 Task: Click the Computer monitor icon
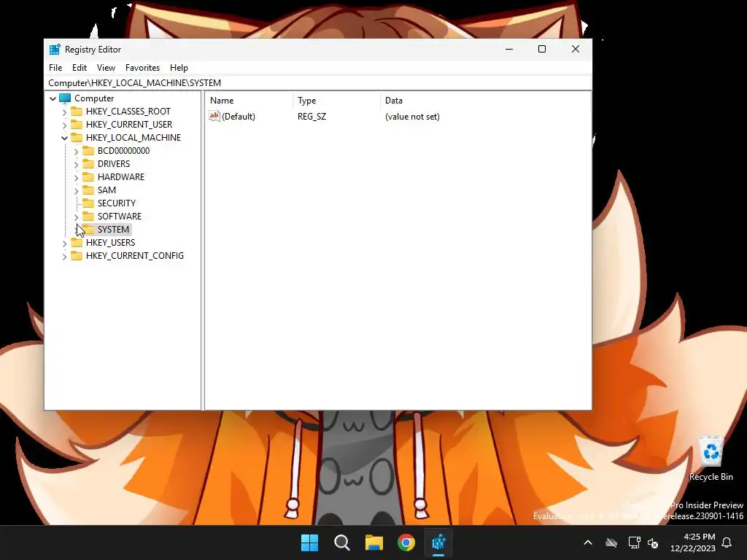[x=65, y=98]
